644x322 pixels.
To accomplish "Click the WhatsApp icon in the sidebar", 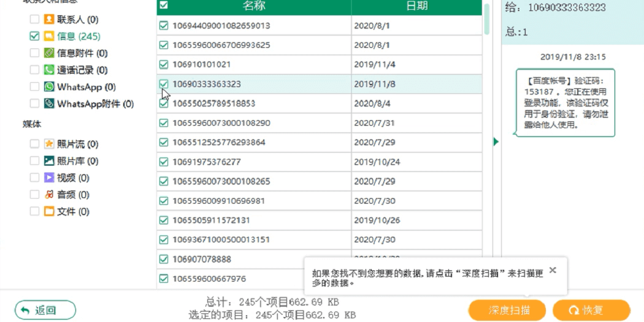I will [49, 86].
